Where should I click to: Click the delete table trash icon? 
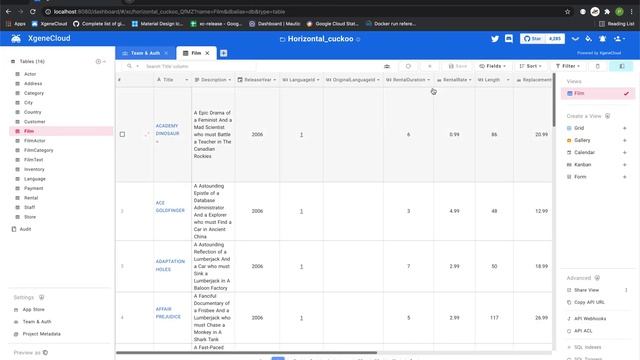point(598,66)
